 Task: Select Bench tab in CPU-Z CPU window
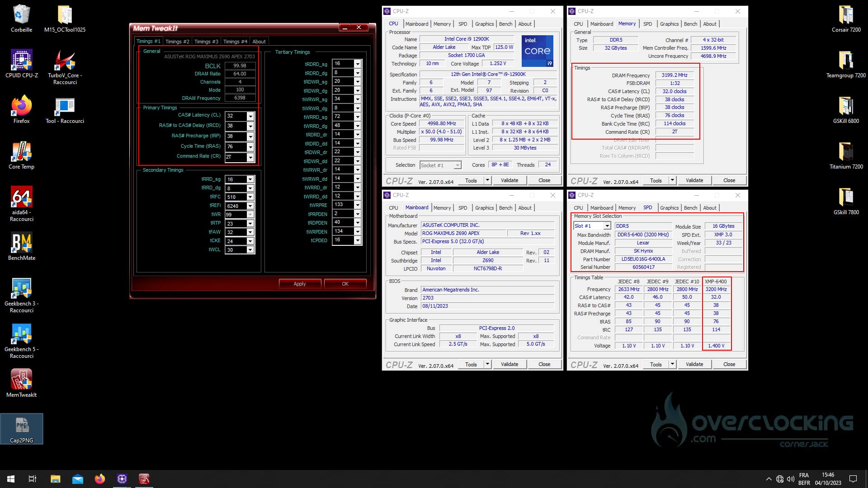(x=505, y=24)
